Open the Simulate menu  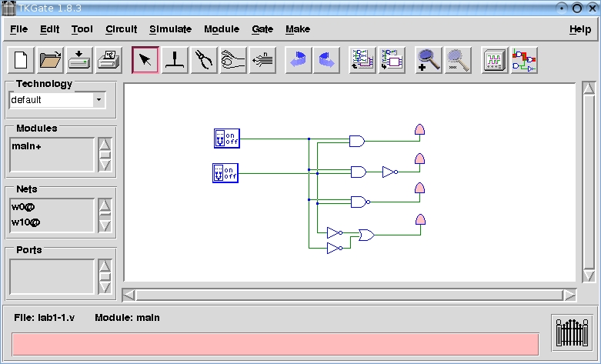(x=170, y=29)
